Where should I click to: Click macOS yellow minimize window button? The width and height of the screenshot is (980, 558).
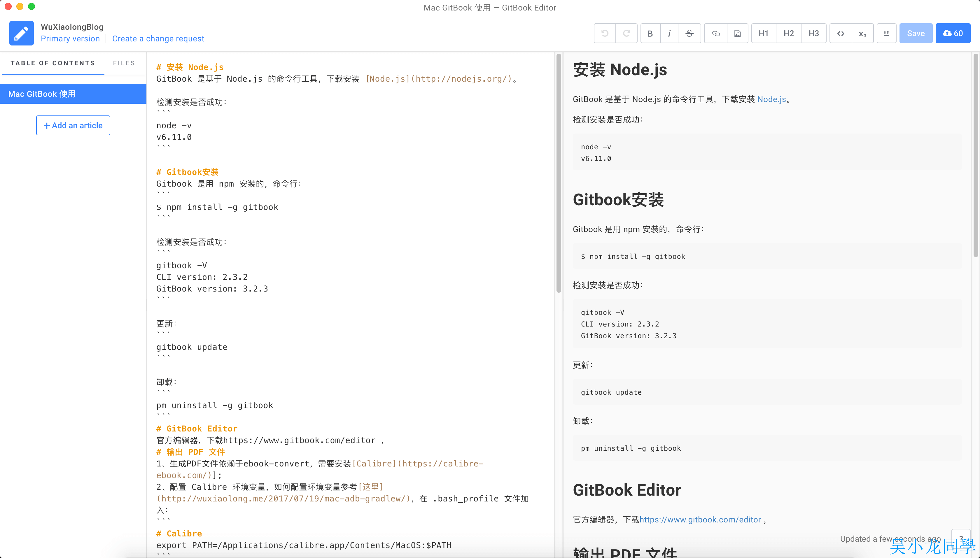(20, 6)
